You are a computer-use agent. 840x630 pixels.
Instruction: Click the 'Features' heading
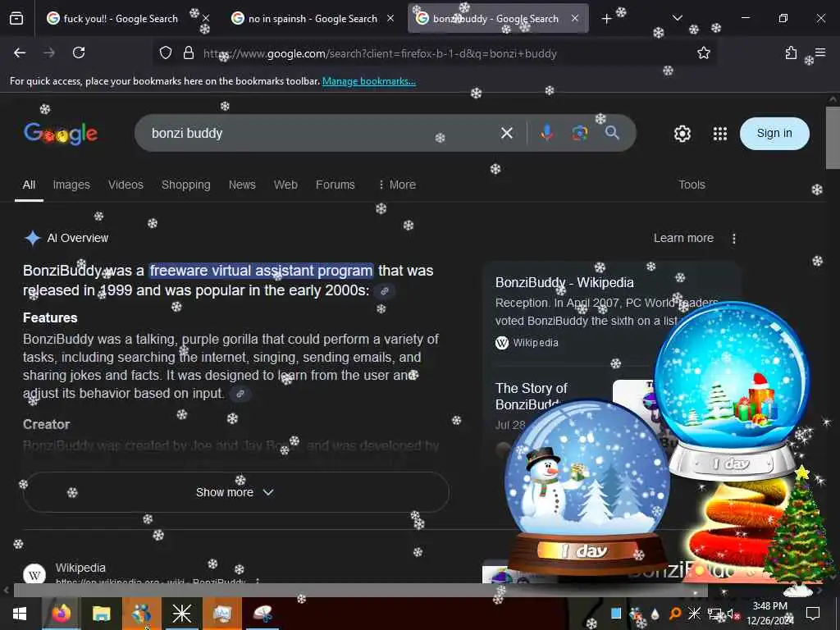click(x=50, y=317)
